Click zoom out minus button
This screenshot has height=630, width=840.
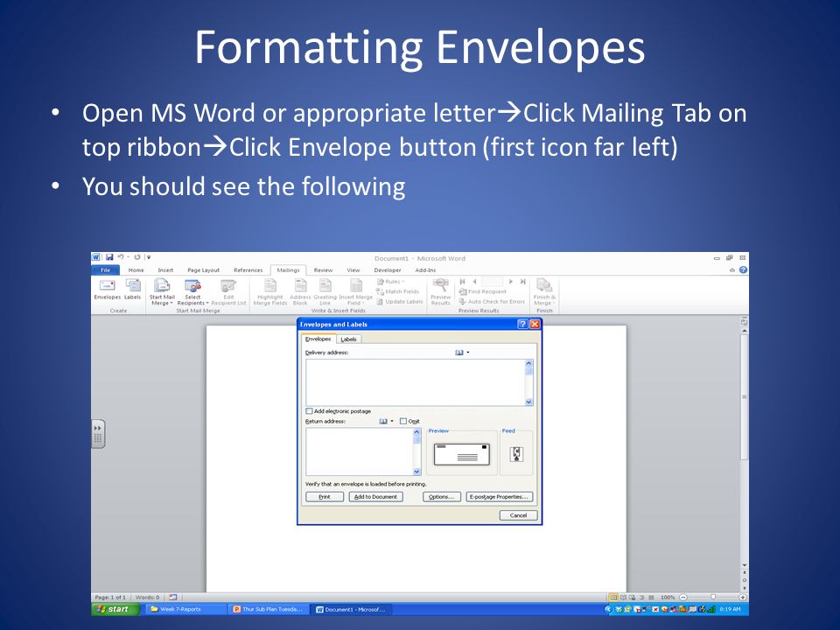tap(683, 597)
